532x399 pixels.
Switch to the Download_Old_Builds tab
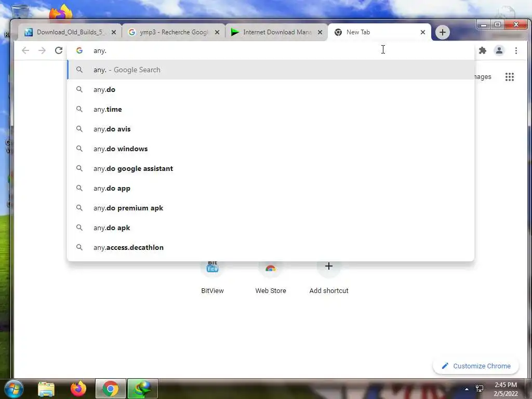(x=71, y=32)
